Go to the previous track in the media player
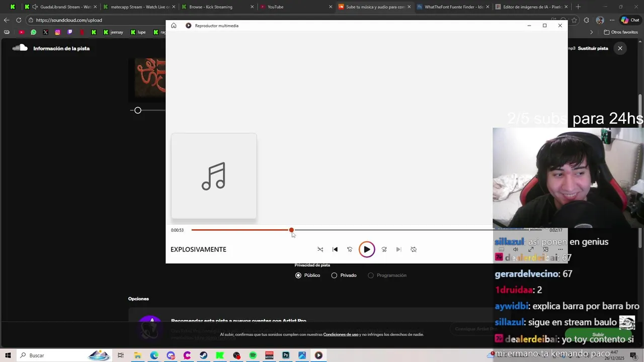Viewport: 644px width, 362px height. [335, 249]
